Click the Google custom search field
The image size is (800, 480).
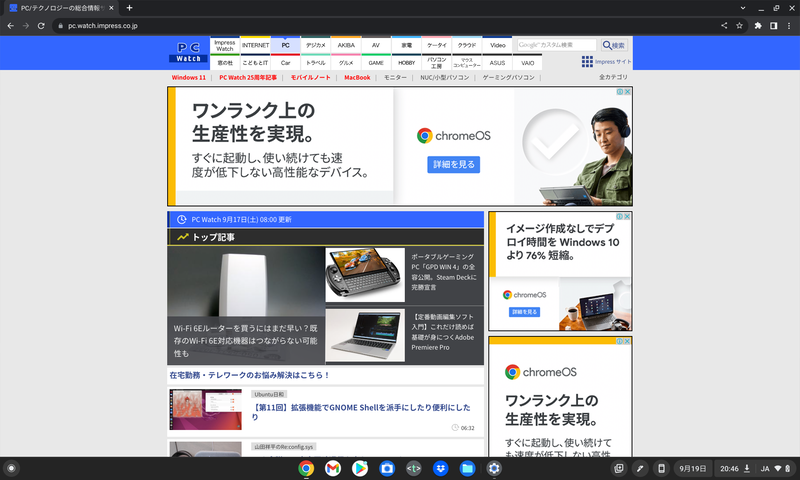[x=556, y=45]
